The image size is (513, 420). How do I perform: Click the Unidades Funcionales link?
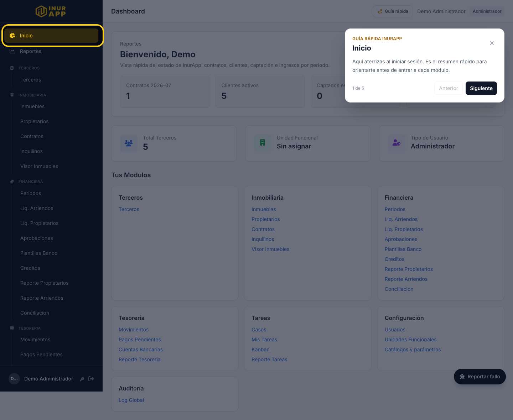coord(410,340)
